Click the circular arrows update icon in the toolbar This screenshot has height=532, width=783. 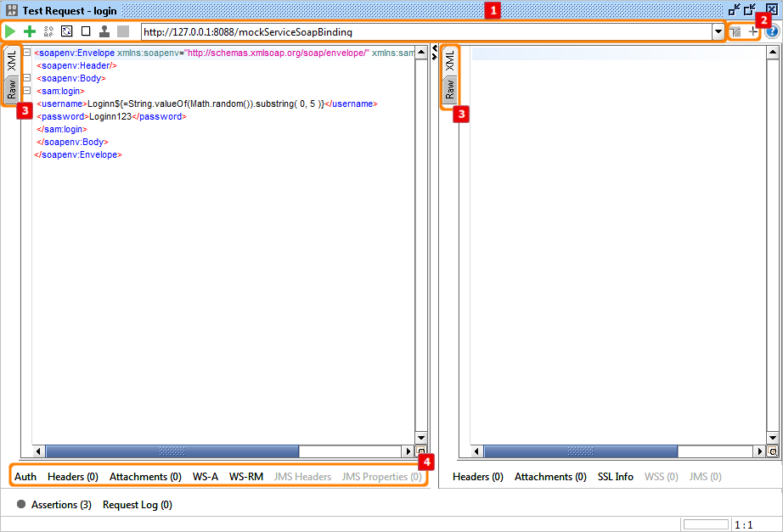(x=66, y=31)
